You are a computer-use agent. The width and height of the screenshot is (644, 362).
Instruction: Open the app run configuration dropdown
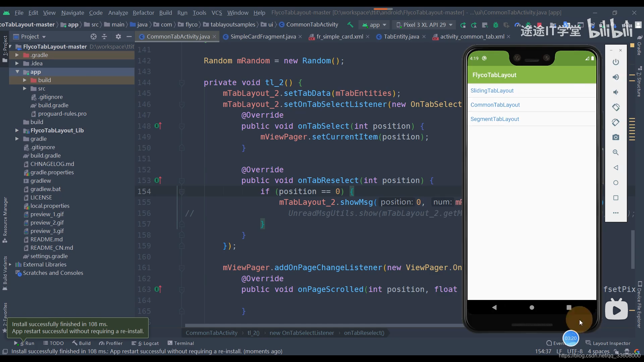(x=374, y=25)
